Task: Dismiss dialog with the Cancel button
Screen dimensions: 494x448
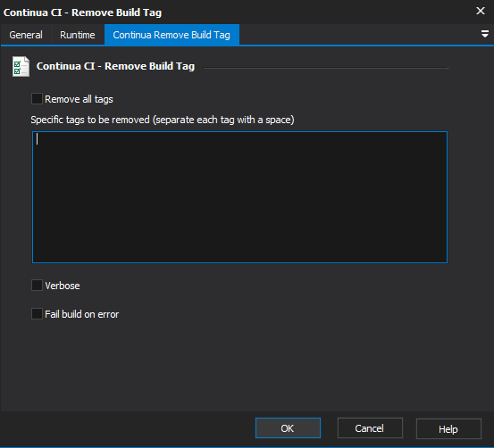Action: click(x=370, y=427)
